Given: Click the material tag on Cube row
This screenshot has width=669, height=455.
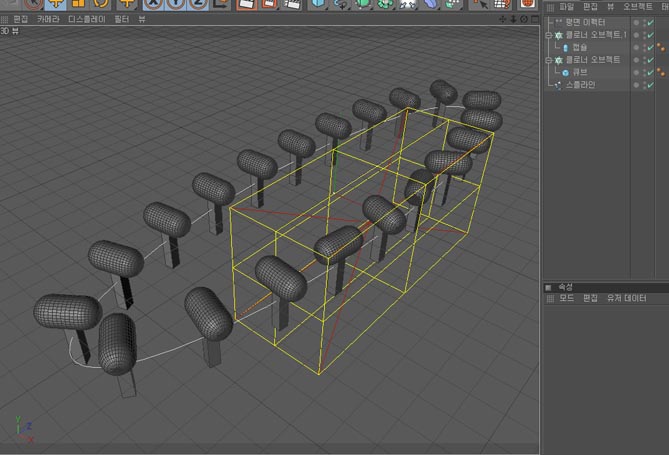Looking at the screenshot, I should tap(662, 72).
